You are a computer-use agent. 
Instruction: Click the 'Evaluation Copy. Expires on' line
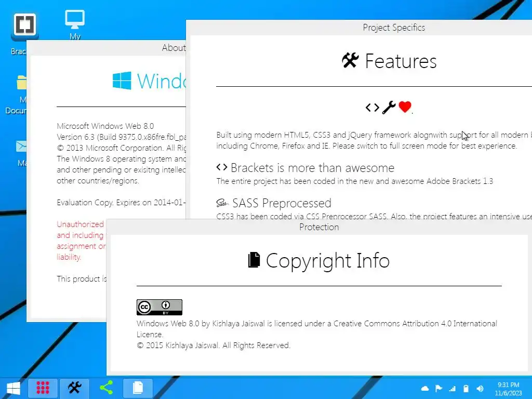(121, 203)
